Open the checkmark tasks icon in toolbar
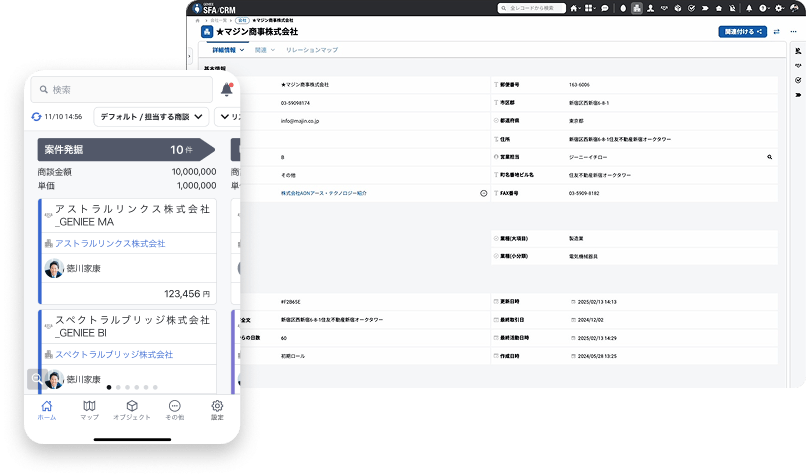This screenshot has width=806, height=476. [x=692, y=8]
